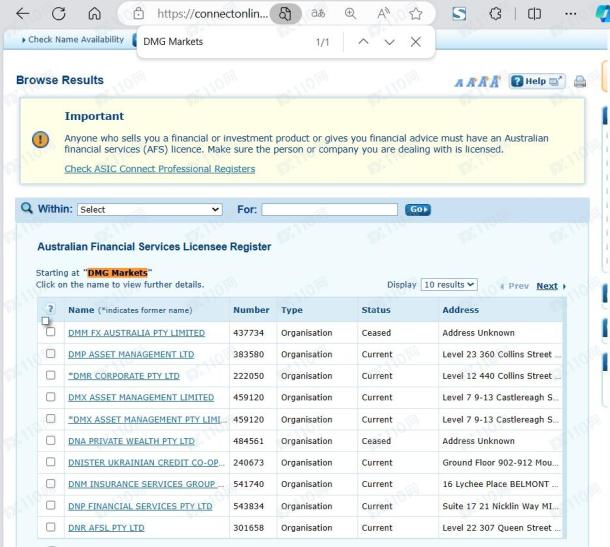Tick checkbox for DNA PRIVATE WEALTH PTY LTD
The image size is (610, 547).
[51, 440]
